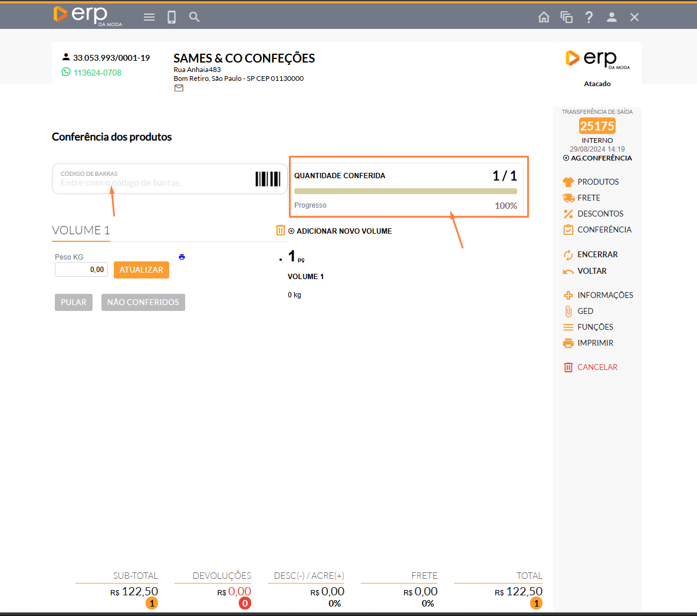Viewport: 697px width, 616px height.
Task: Select CONFERÊNCIA in the side menu
Action: pos(604,230)
